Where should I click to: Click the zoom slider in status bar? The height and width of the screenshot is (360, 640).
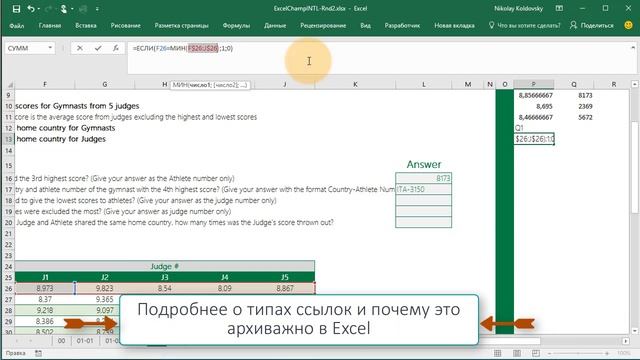point(578,353)
